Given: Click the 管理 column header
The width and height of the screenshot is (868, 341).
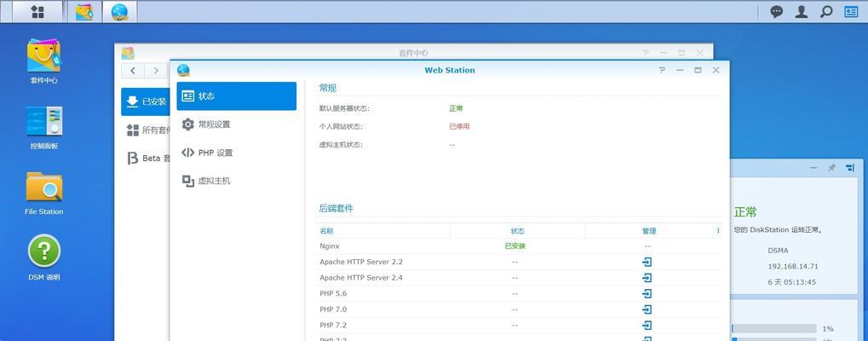Looking at the screenshot, I should tap(649, 231).
